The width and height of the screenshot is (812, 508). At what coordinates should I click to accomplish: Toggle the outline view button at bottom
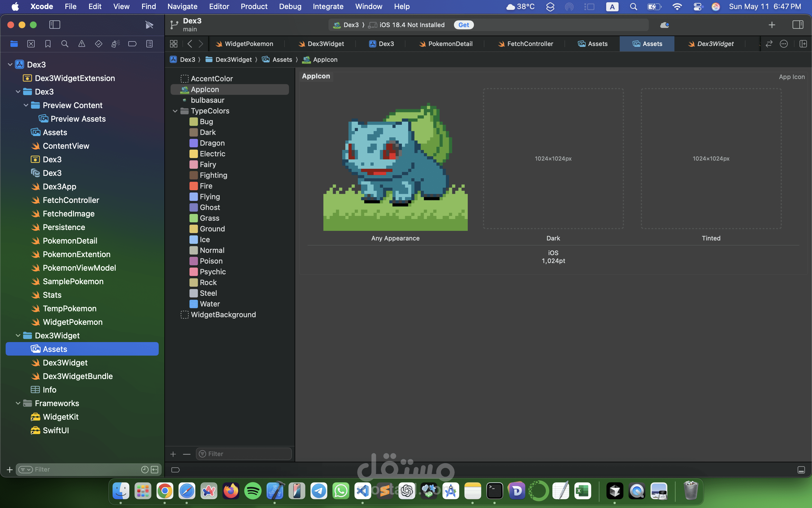point(175,470)
